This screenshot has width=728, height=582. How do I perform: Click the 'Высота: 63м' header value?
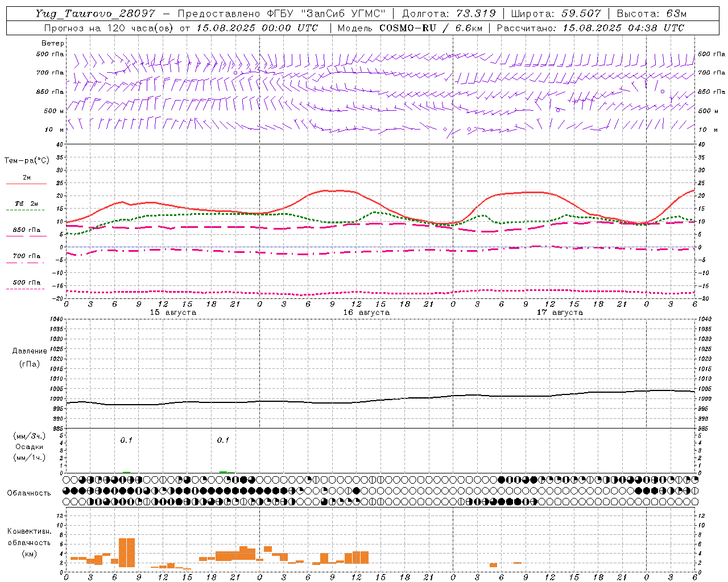[651, 14]
